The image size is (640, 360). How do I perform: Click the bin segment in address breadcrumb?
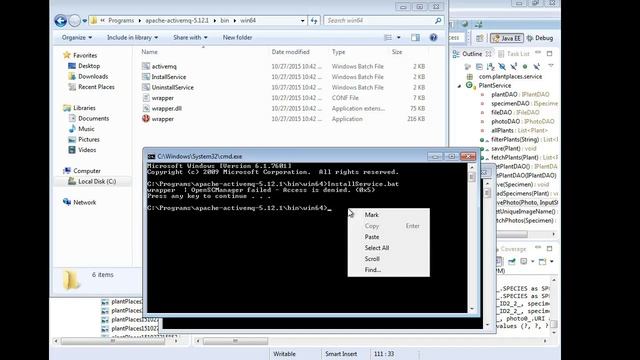[224, 20]
